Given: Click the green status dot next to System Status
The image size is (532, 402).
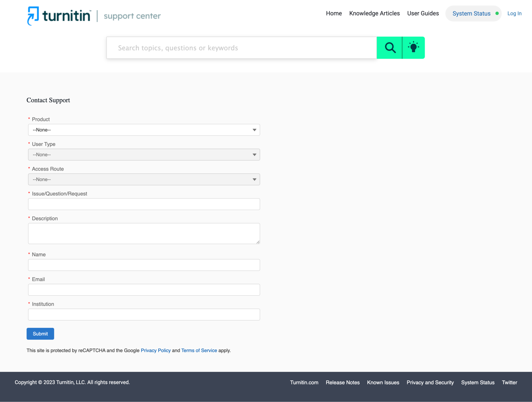Looking at the screenshot, I should click(497, 13).
